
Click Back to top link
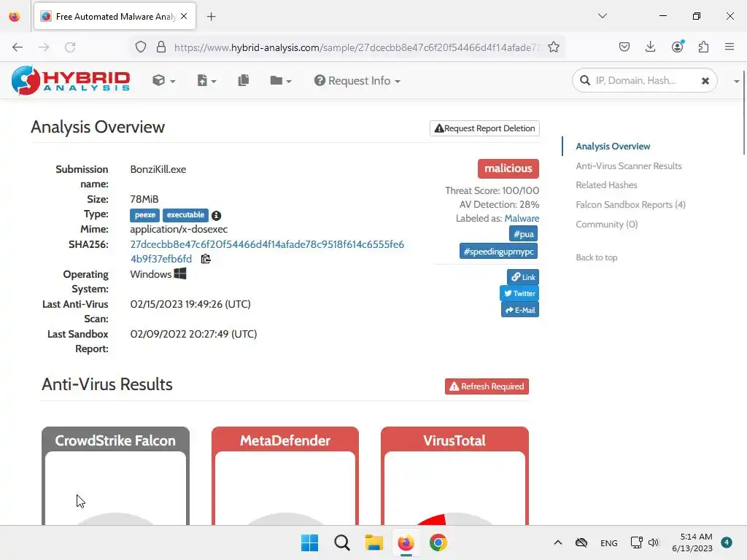(597, 257)
